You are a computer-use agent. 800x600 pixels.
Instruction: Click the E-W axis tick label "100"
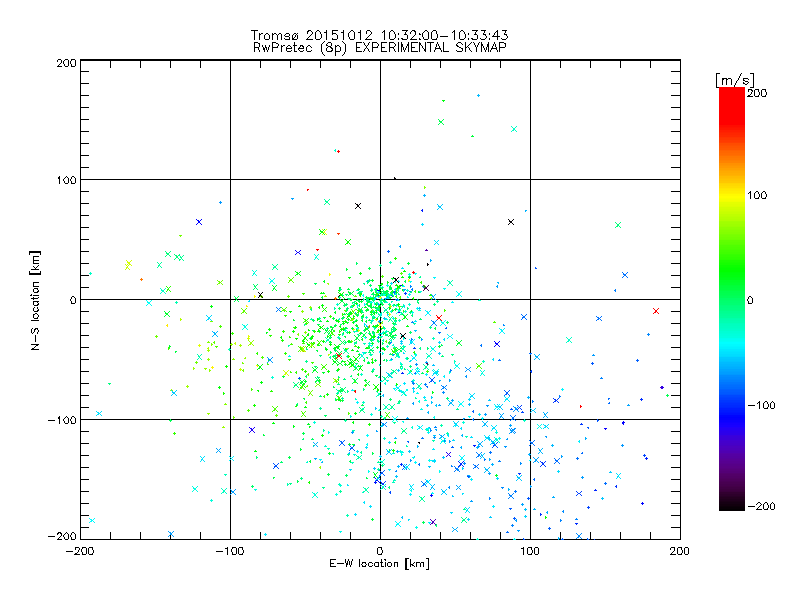530,551
